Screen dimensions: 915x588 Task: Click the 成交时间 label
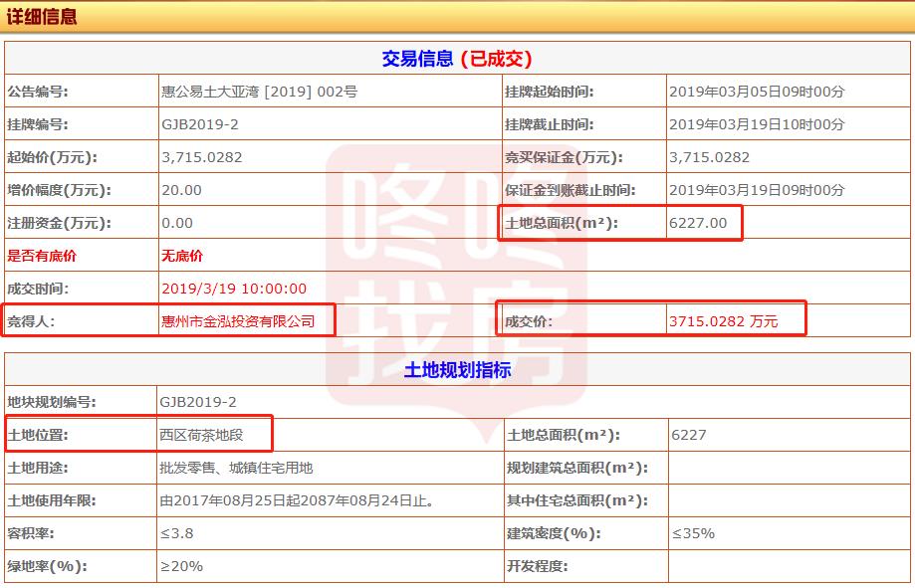click(x=38, y=289)
